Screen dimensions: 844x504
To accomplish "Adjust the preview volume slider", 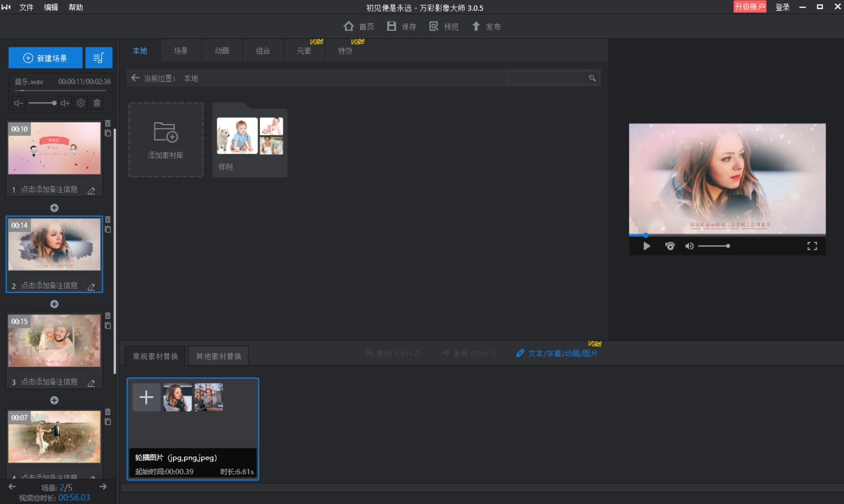I will 714,246.
